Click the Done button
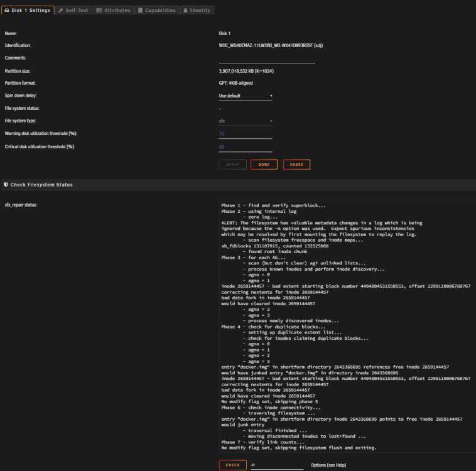Viewport: 476px width, 471px height. 264,165
